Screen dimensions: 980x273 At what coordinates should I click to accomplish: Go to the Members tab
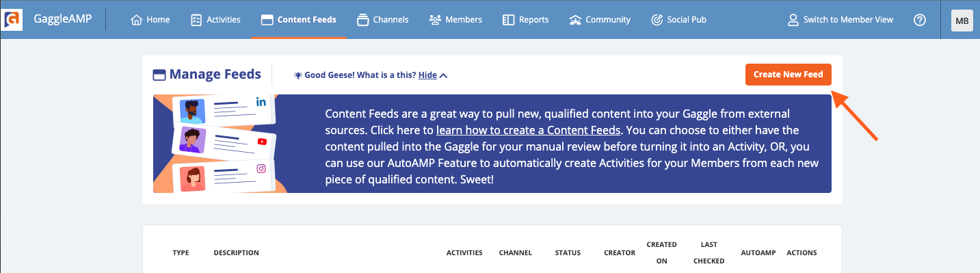point(455,20)
